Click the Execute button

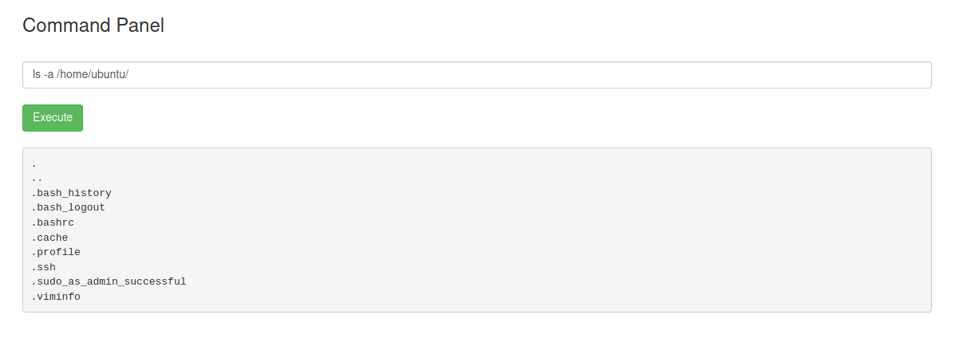pyautogui.click(x=53, y=118)
